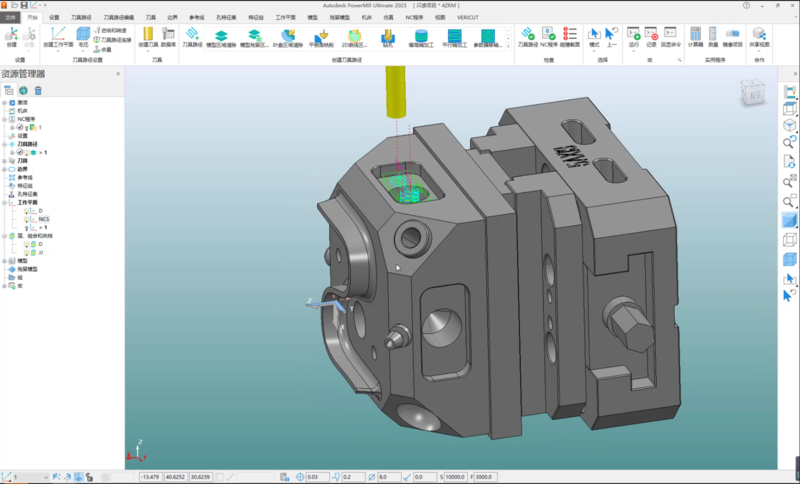Switch to the 刀具路径编辑 ribbon tab
Screen dimensions: 800x484
click(118, 18)
